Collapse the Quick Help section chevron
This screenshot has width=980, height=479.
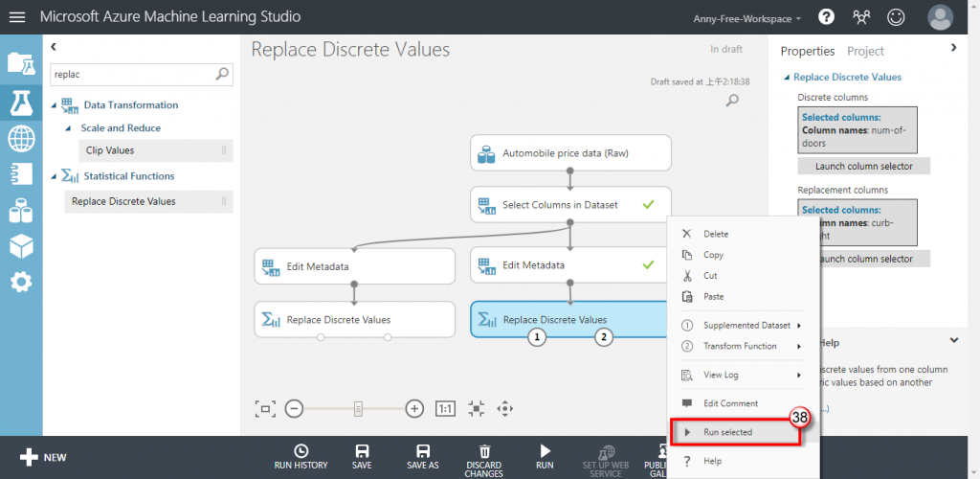(x=954, y=341)
